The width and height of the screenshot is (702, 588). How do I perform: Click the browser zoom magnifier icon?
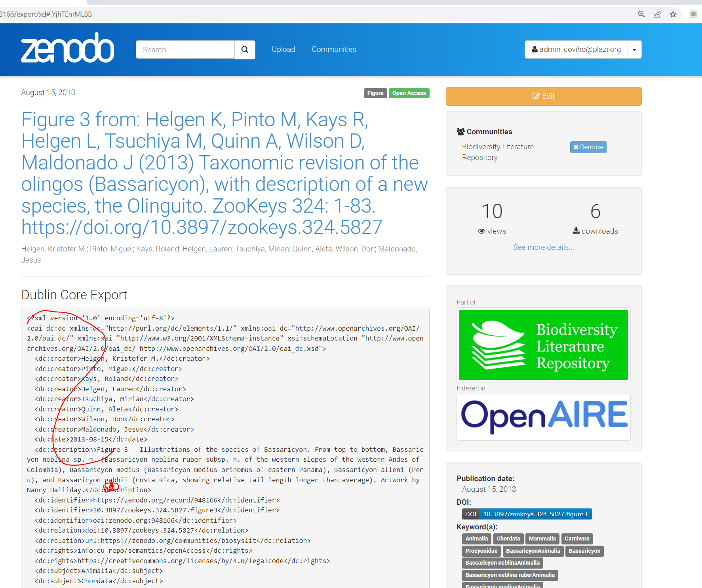641,14
